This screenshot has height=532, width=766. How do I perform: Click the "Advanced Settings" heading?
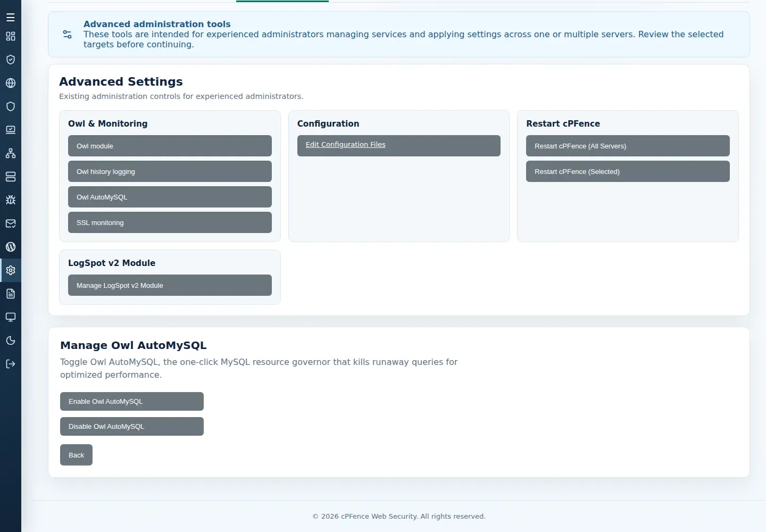click(121, 81)
